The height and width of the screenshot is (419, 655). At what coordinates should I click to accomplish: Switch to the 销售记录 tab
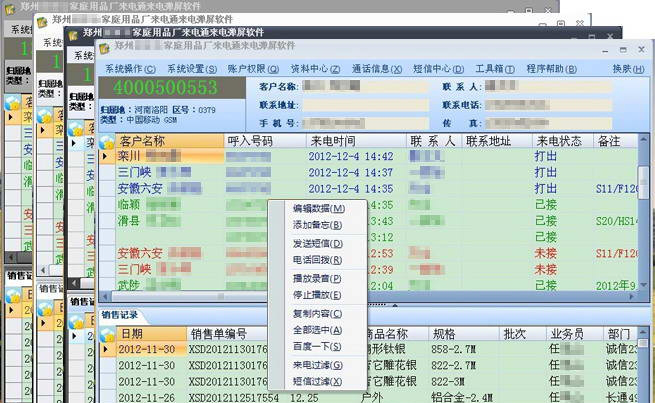coord(119,315)
